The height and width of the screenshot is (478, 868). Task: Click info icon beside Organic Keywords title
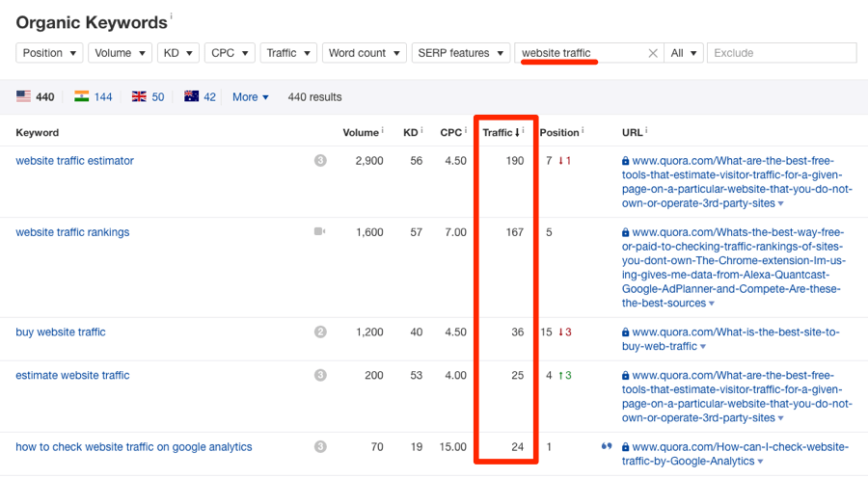tap(171, 15)
